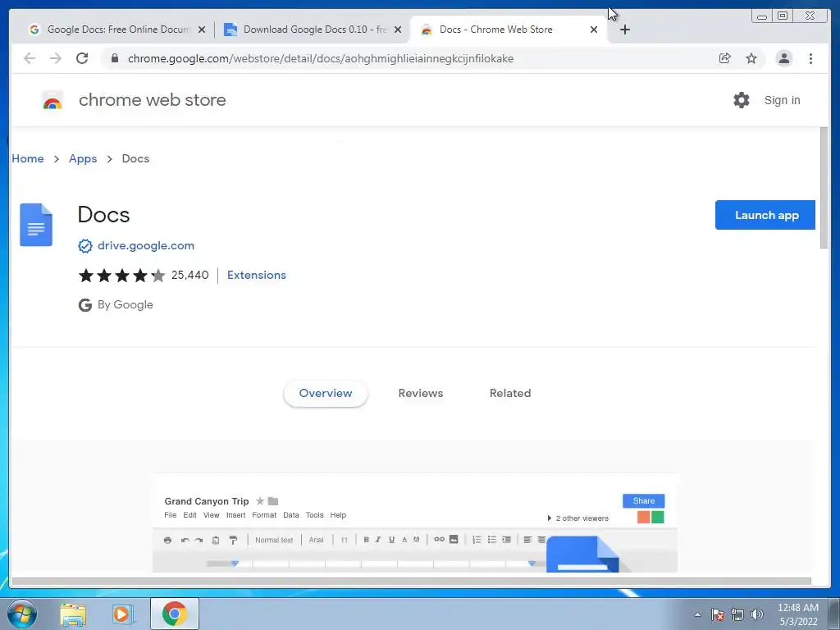This screenshot has height=630, width=840.
Task: Click the 25,440 ratings count
Action: pos(189,276)
